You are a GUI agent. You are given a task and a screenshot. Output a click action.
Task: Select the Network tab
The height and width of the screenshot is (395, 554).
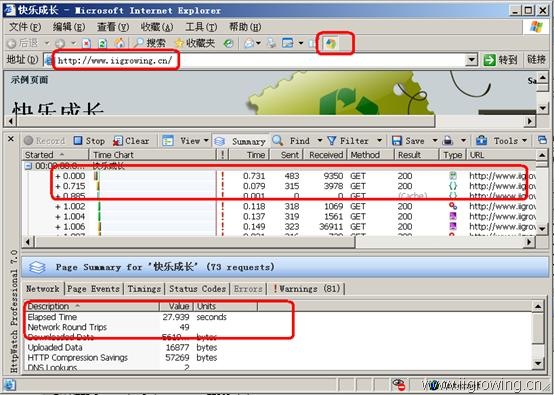43,288
